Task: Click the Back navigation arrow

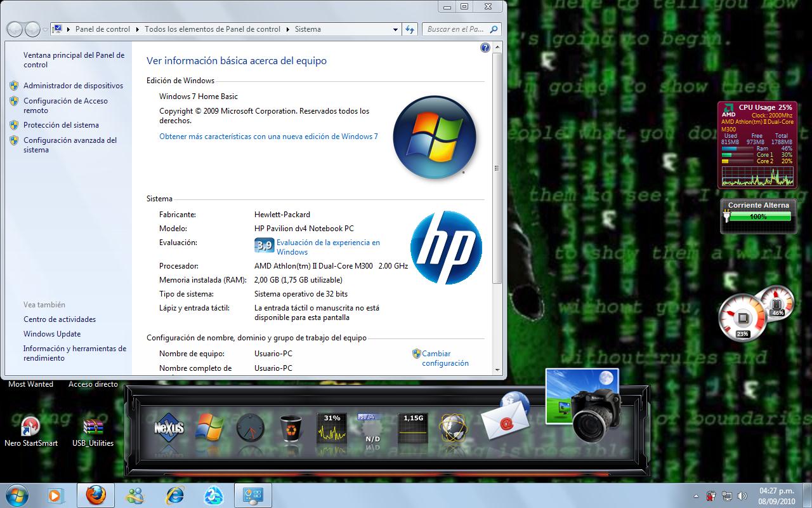Action: click(x=15, y=29)
